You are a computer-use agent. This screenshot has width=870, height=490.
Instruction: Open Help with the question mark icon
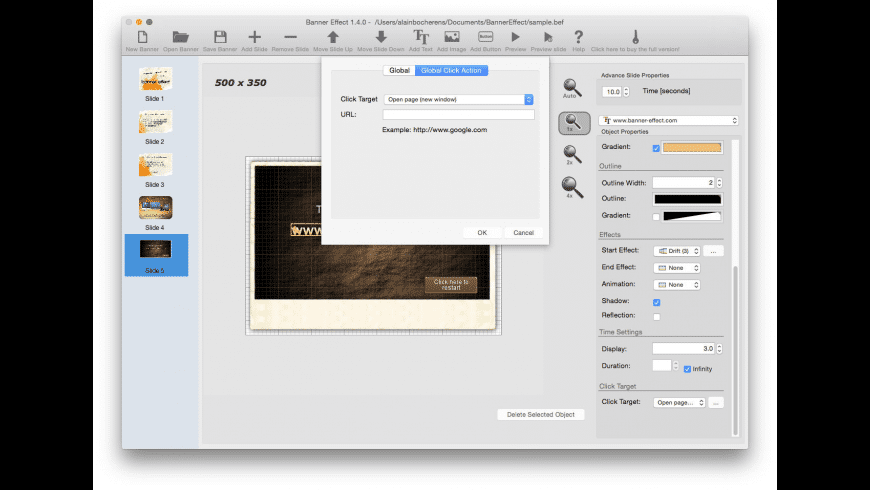579,37
